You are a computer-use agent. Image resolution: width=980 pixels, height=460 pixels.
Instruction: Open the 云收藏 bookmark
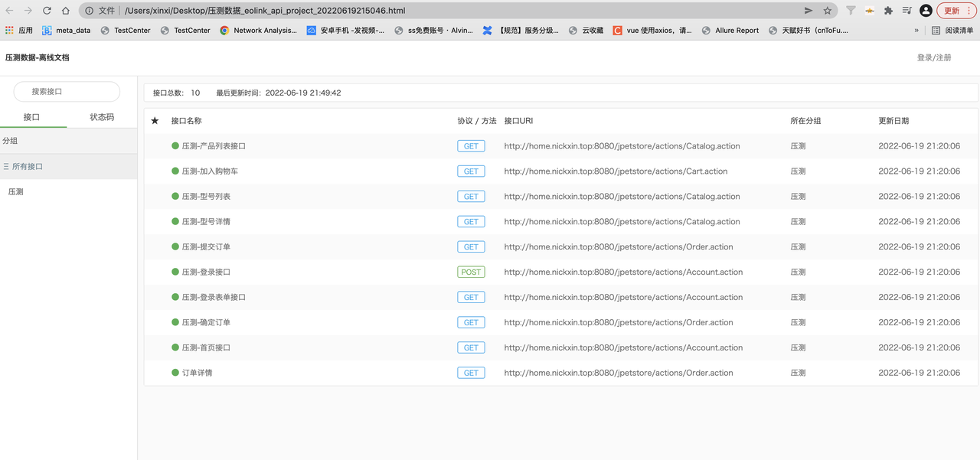click(586, 31)
